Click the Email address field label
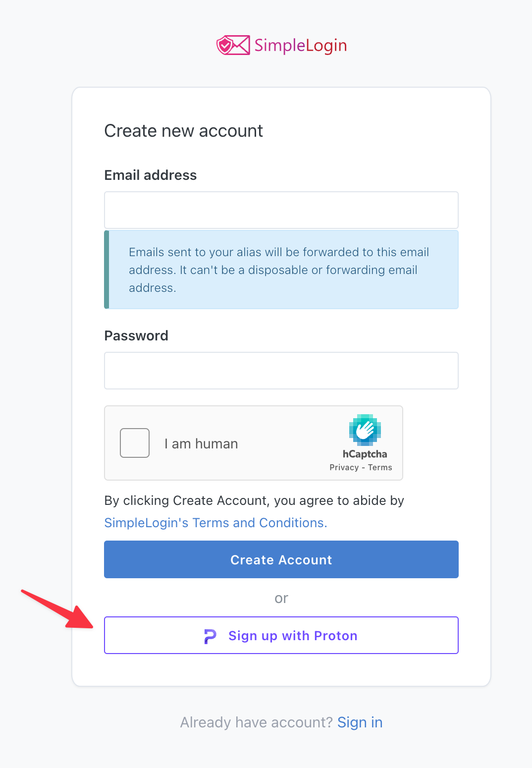532x768 pixels. [151, 175]
